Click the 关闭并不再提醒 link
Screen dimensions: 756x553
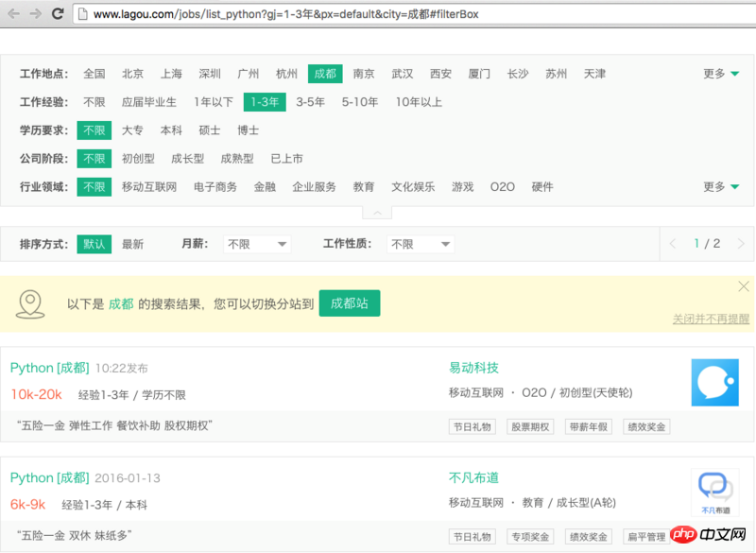(x=711, y=320)
